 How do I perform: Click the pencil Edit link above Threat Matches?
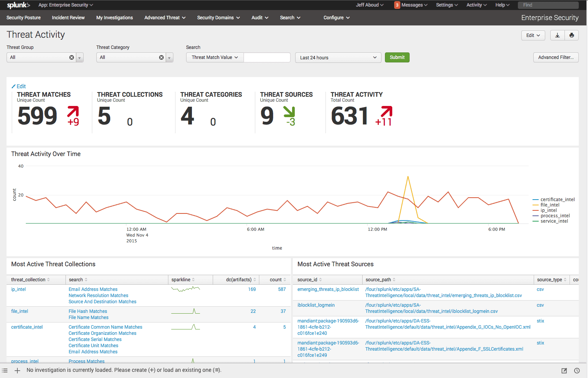(x=18, y=86)
